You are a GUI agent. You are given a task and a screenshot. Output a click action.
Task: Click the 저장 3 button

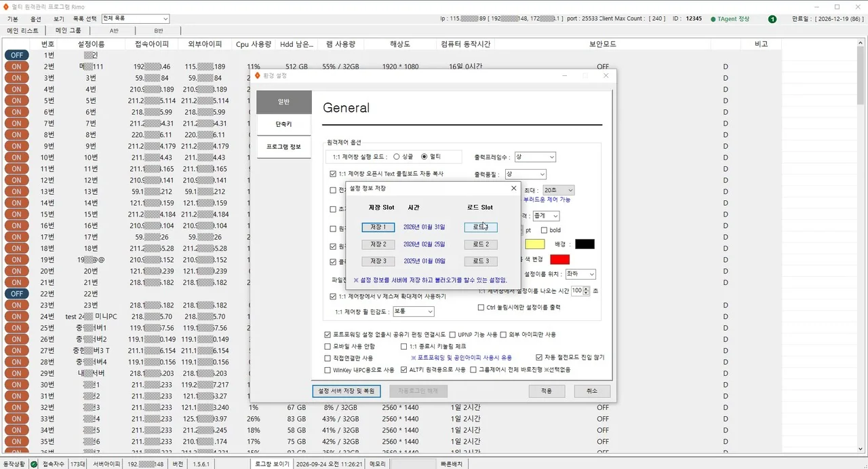[x=378, y=261]
